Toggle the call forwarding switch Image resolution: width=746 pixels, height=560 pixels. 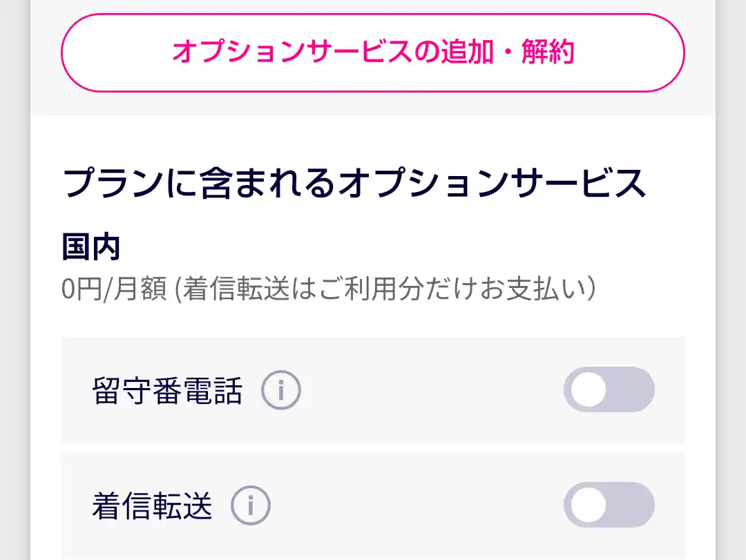[x=609, y=504]
